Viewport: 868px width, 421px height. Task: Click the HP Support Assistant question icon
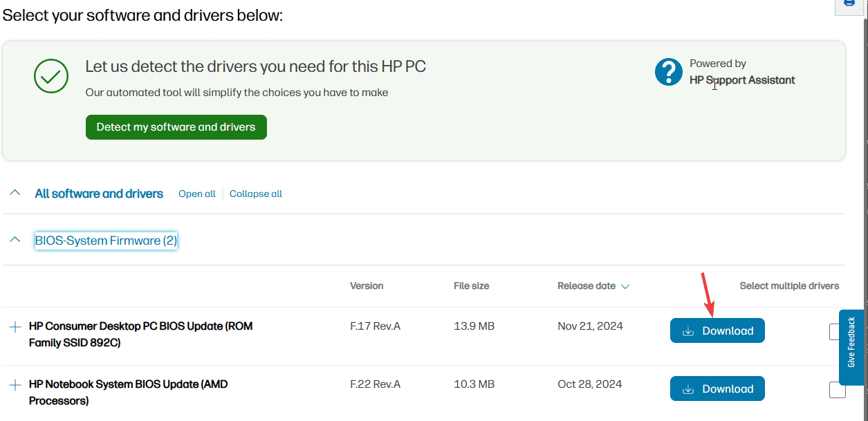click(x=669, y=72)
